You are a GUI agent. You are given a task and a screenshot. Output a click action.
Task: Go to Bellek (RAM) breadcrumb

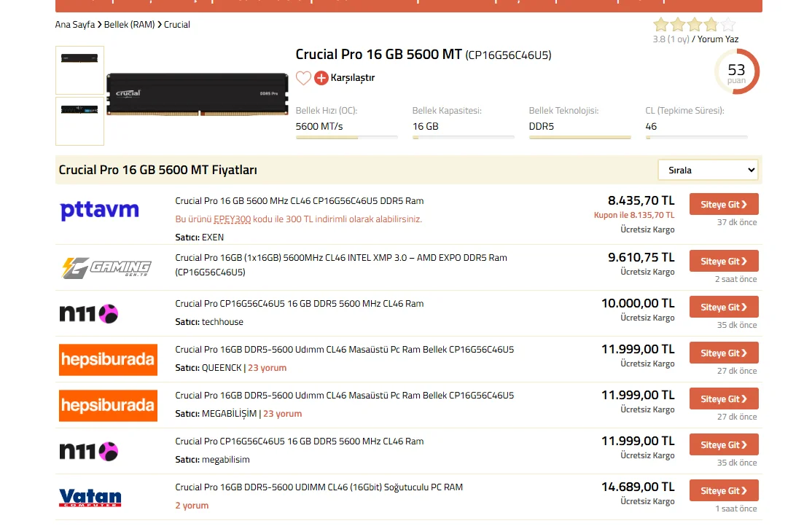point(130,24)
